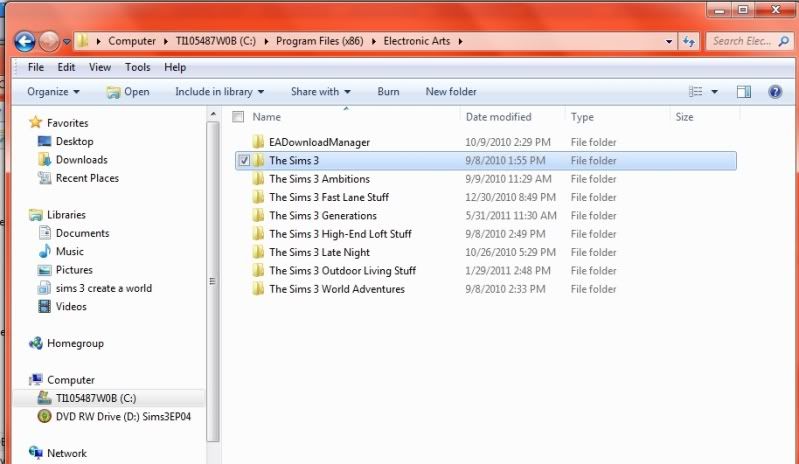
Task: Open the Videos library
Action: 71,306
